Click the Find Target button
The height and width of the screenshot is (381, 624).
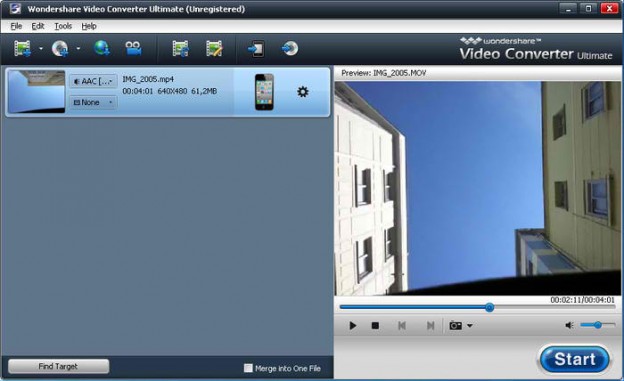58,366
